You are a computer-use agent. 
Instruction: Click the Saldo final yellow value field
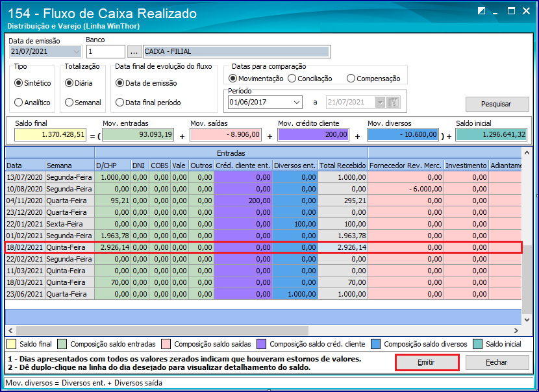coord(50,135)
